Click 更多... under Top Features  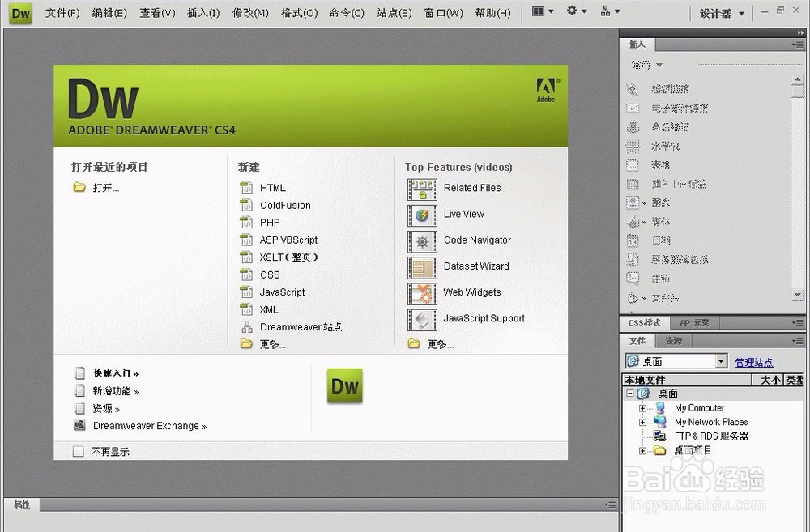pos(440,344)
